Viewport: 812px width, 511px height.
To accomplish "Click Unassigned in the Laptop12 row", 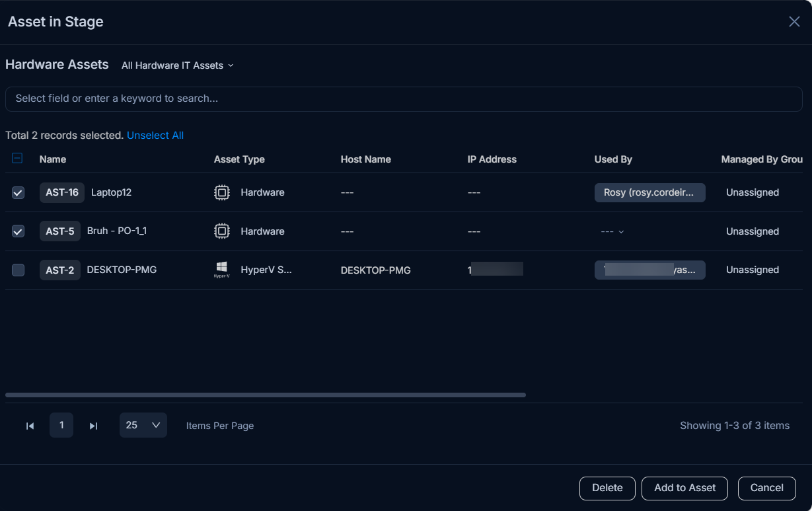I will tap(753, 192).
